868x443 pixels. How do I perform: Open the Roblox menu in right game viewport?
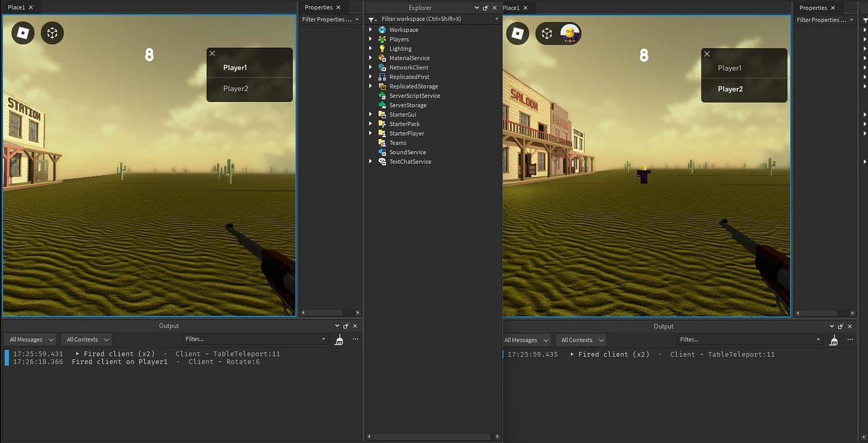point(517,33)
